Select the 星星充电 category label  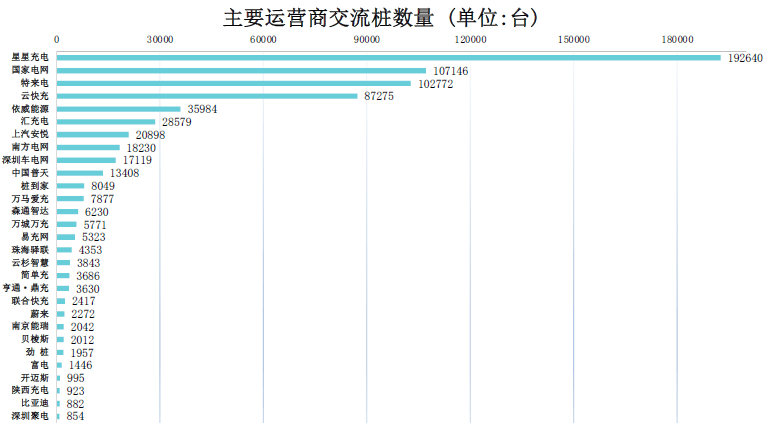coord(30,57)
